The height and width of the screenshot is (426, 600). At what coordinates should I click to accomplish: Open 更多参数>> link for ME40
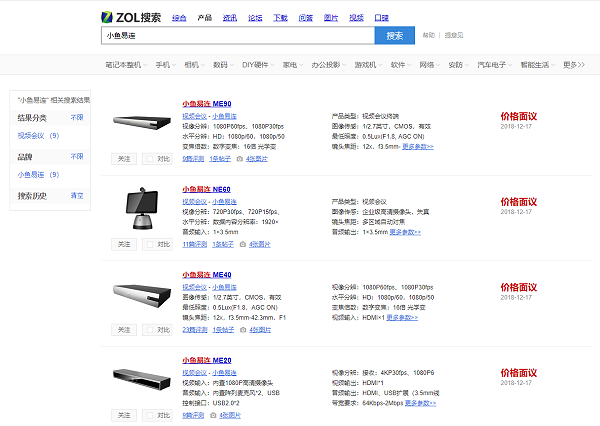(402, 317)
